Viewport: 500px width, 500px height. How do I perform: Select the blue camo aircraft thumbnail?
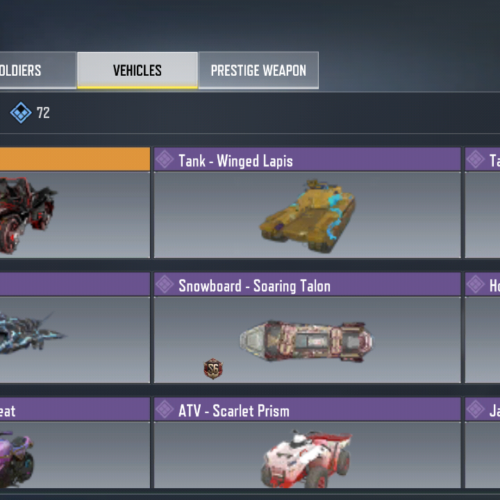[32, 333]
